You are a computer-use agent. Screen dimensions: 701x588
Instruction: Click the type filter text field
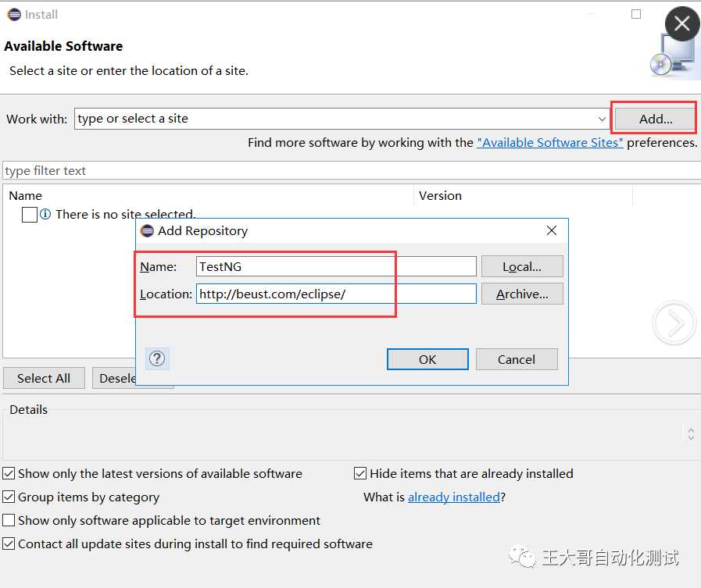click(x=352, y=171)
